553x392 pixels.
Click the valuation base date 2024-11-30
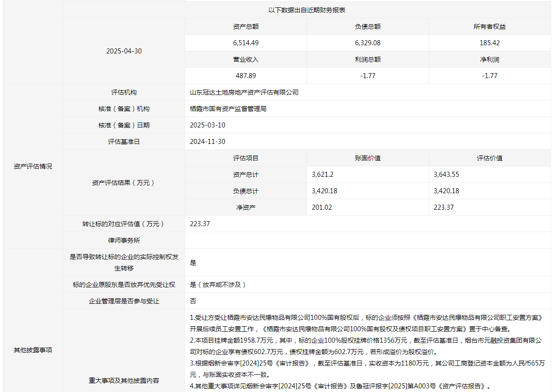point(207,142)
